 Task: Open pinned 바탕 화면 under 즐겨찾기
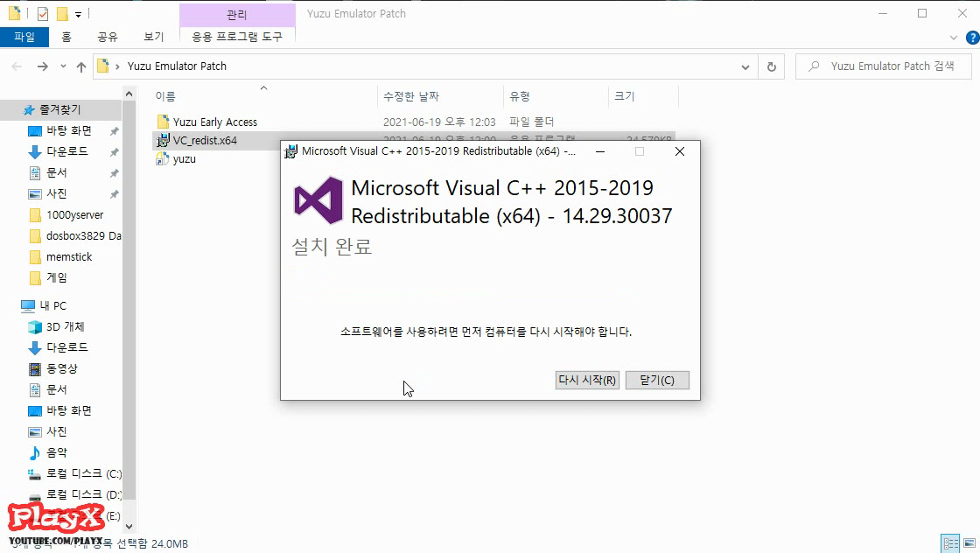pyautogui.click(x=69, y=130)
